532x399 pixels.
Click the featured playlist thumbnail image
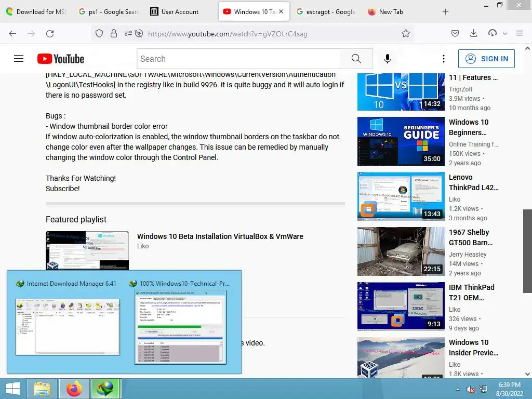coord(87,251)
